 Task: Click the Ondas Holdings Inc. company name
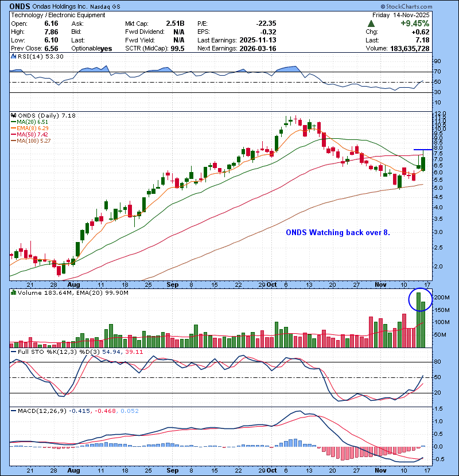click(60, 7)
